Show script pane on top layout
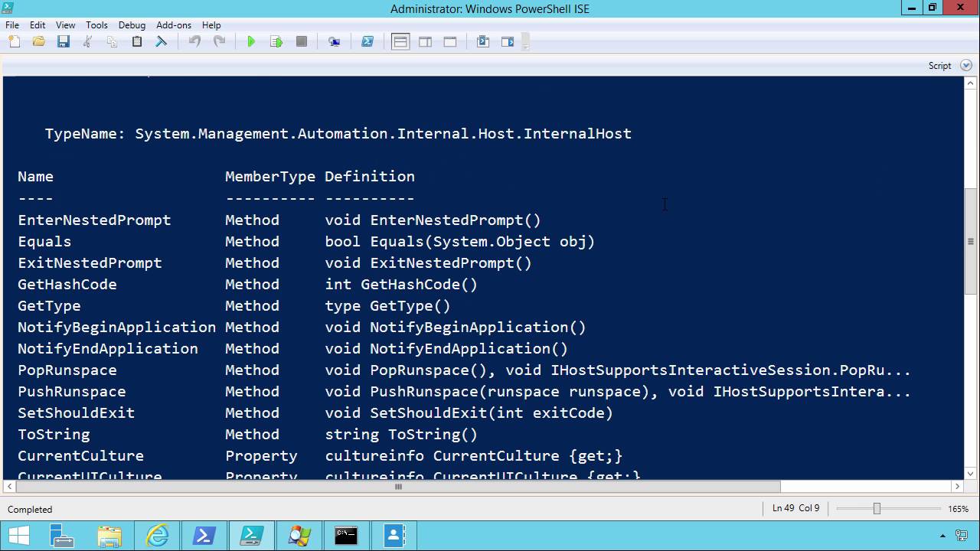 400,42
